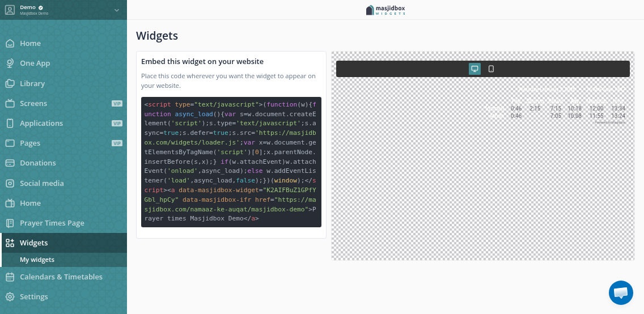
Task: Click the 'Masjidbox Demo' account subtitle
Action: coord(34,14)
